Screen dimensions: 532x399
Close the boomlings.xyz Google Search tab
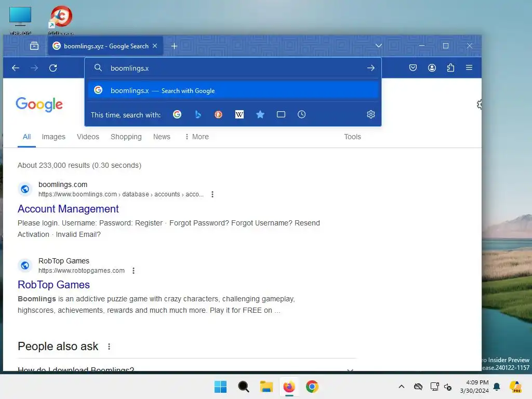[x=155, y=46]
